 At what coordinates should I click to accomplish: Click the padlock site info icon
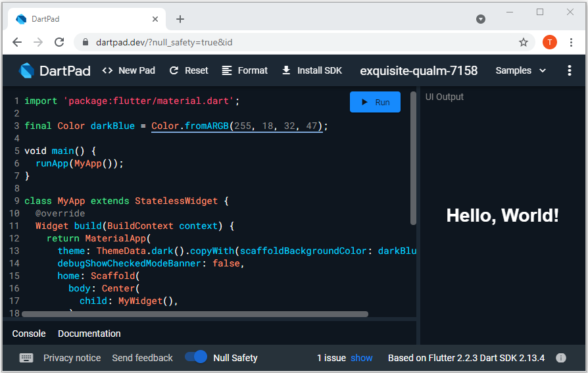point(86,42)
